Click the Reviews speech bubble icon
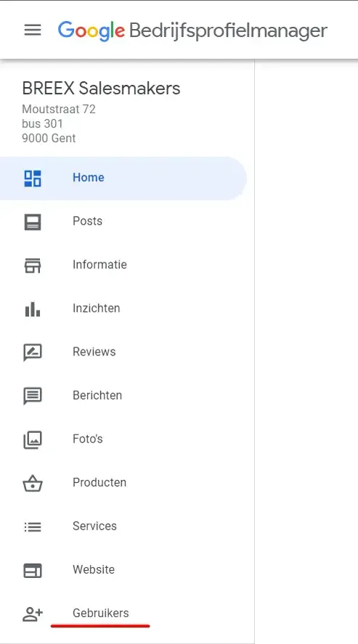The width and height of the screenshot is (358, 644). click(x=33, y=352)
